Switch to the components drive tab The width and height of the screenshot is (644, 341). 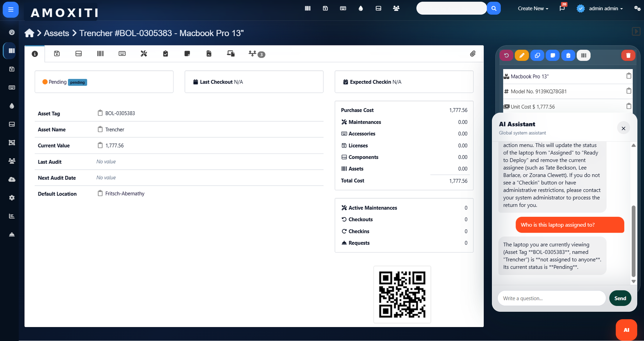click(79, 54)
